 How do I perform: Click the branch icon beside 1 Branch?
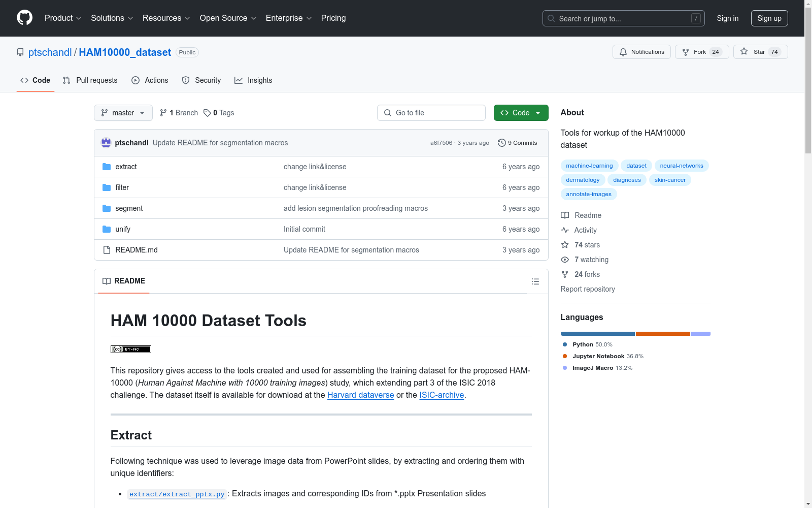point(163,113)
